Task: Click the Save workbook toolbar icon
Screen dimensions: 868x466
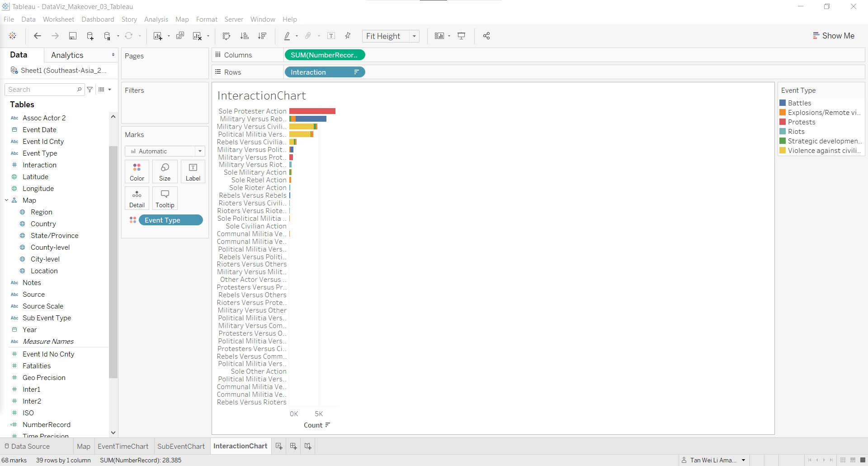Action: click(72, 36)
